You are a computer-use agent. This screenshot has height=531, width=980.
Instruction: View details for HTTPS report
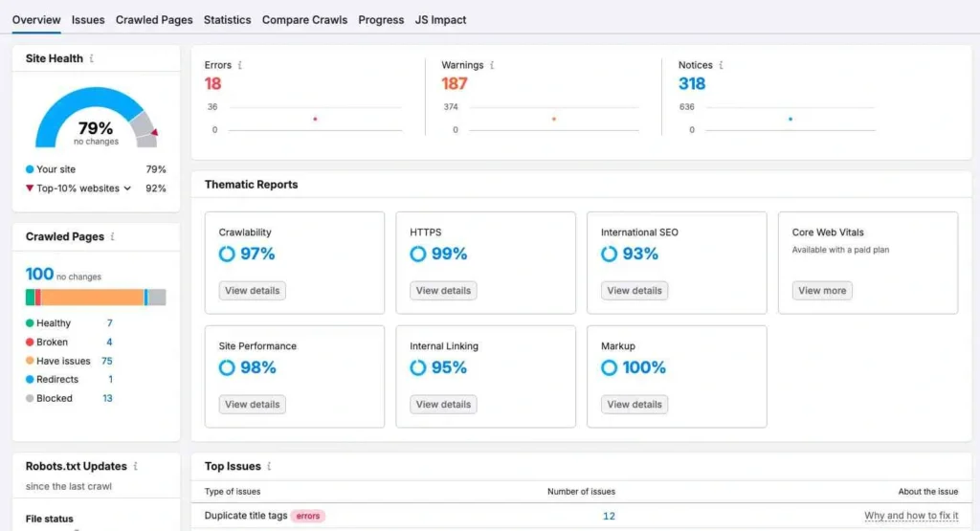(x=443, y=291)
